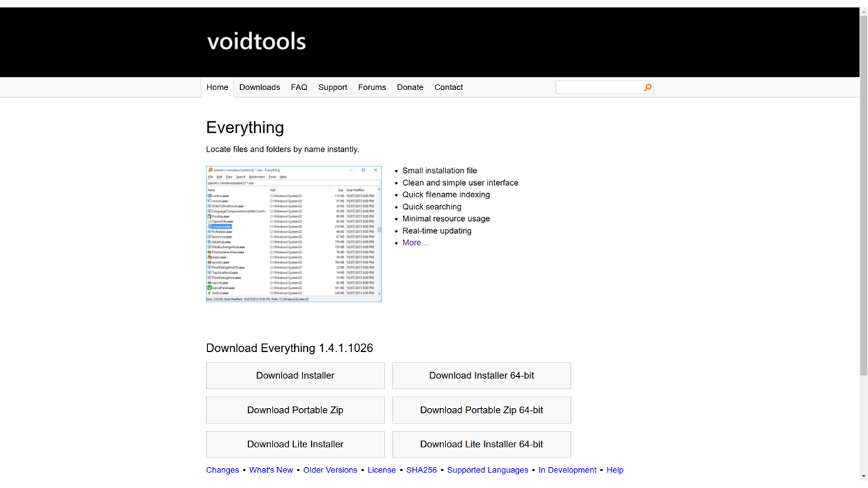Click Download Lite Installer button
Image resolution: width=868 pixels, height=488 pixels.
tap(295, 445)
